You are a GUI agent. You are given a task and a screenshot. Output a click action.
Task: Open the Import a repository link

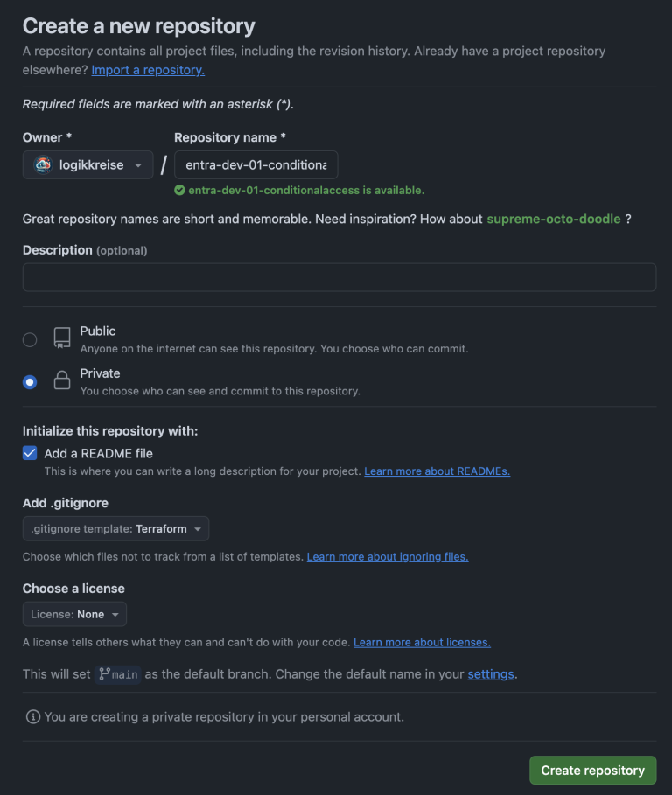tap(147, 69)
